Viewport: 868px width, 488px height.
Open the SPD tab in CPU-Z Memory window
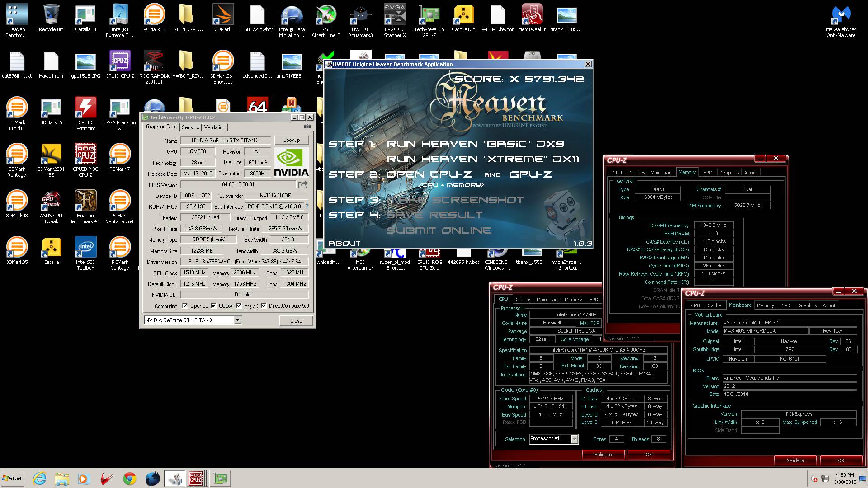point(708,173)
